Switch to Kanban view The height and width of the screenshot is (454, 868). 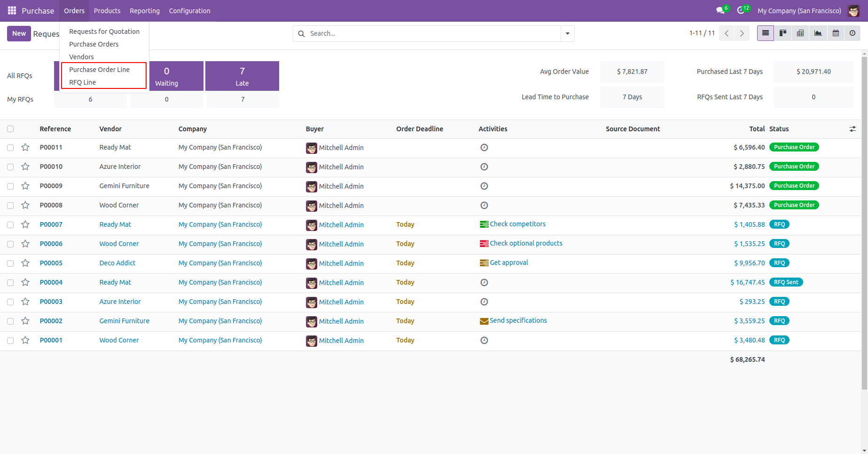coord(783,33)
